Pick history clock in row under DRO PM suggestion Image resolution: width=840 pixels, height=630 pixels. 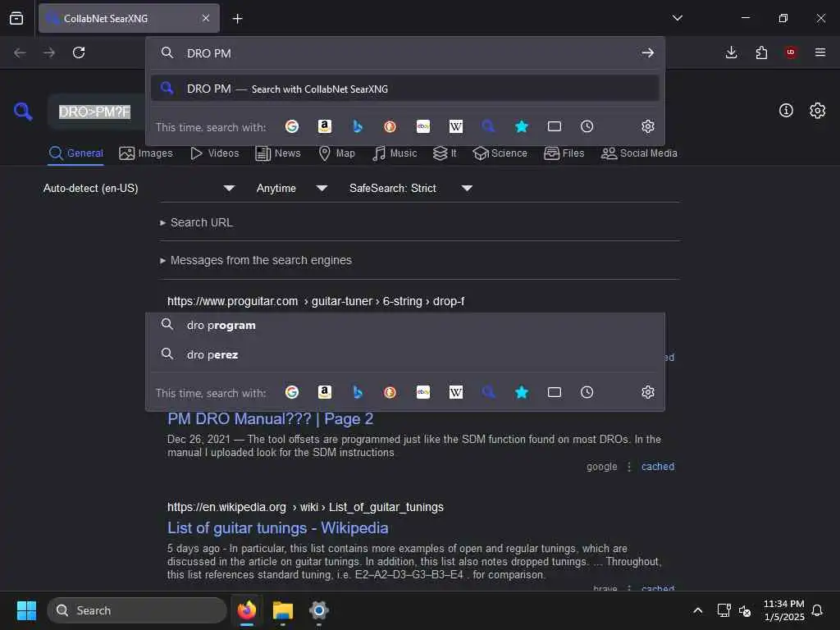pyautogui.click(x=587, y=126)
